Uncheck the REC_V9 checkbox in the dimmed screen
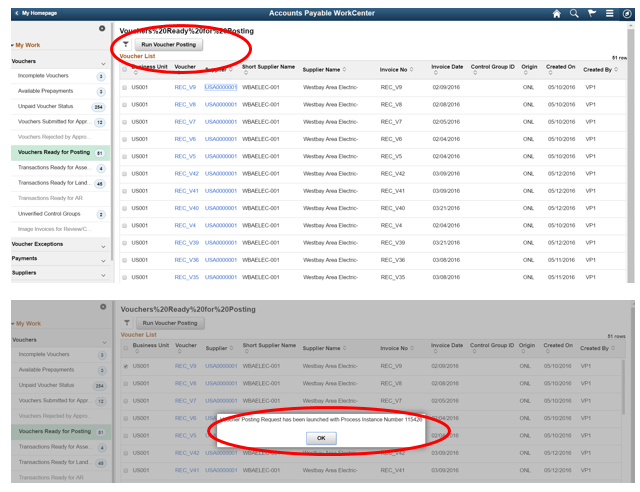This screenshot has width=640, height=492. pyautogui.click(x=126, y=366)
